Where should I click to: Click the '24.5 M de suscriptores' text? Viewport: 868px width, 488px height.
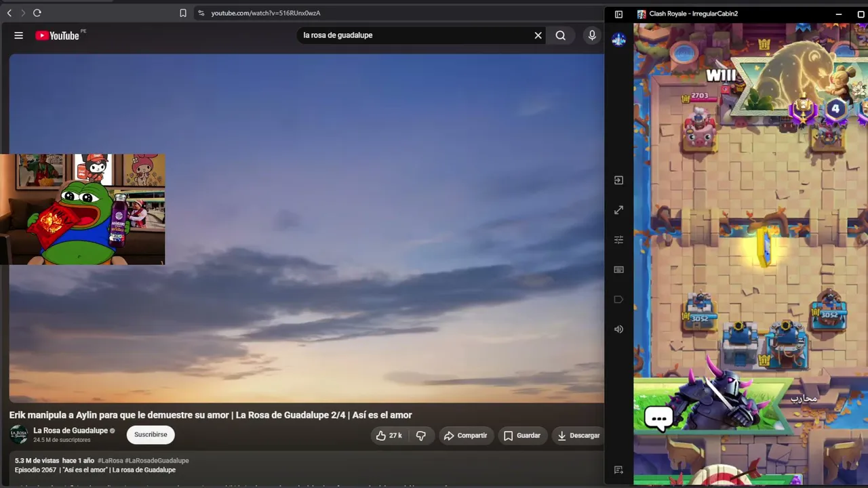point(62,440)
